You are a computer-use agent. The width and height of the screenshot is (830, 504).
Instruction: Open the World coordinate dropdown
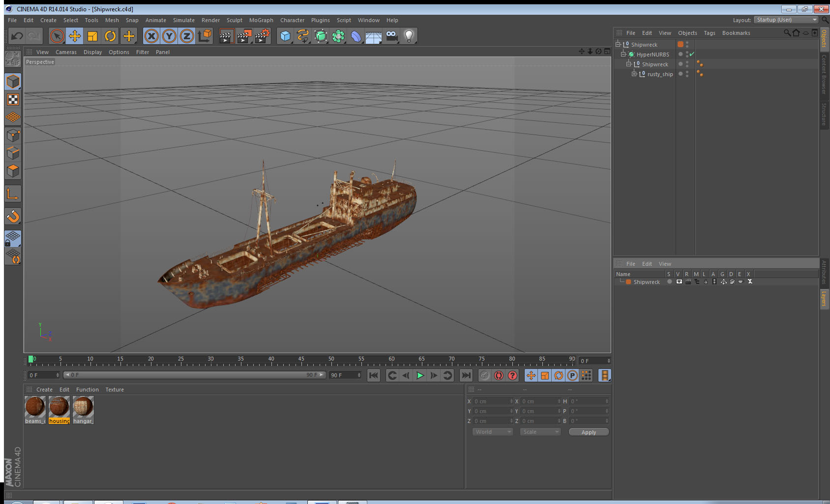[493, 432]
